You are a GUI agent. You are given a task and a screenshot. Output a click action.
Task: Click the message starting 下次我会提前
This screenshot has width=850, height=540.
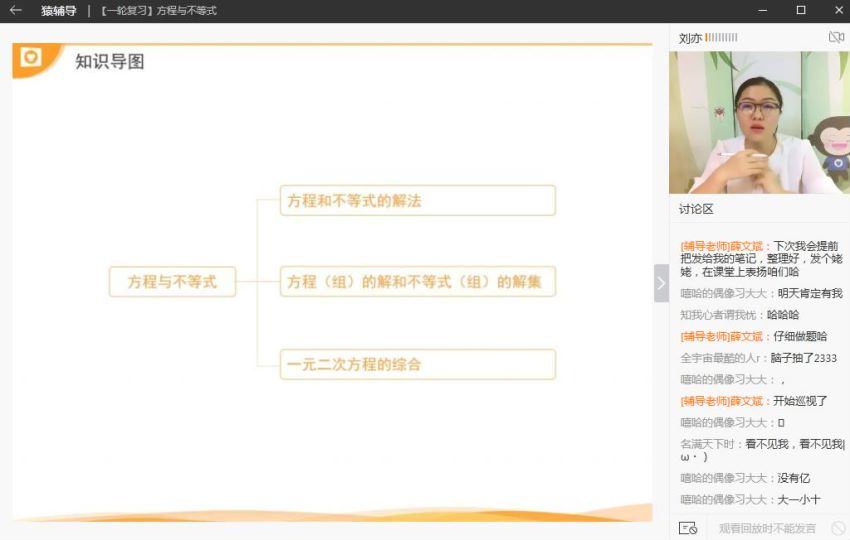pos(761,259)
